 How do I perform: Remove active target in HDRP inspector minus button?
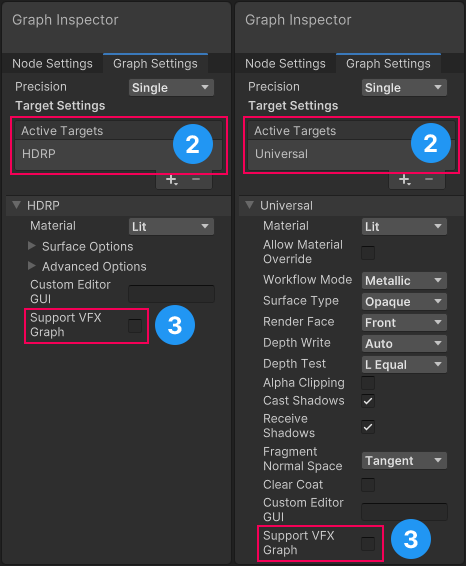[196, 179]
